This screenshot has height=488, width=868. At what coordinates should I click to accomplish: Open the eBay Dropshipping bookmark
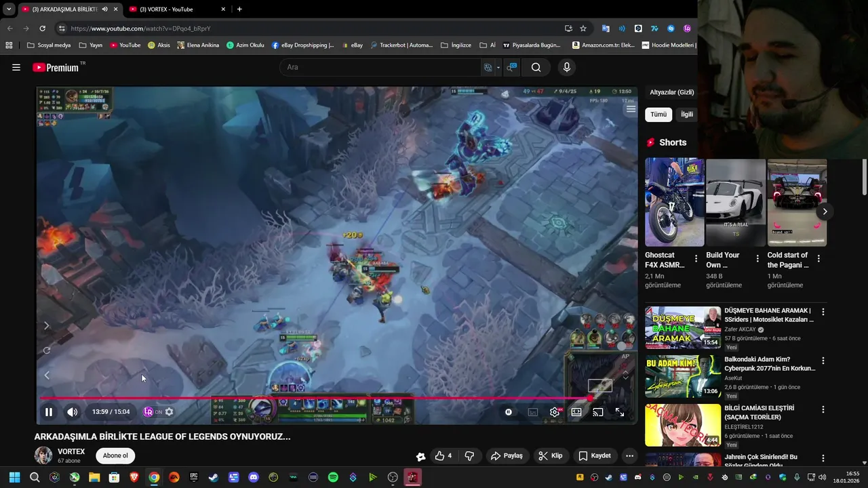[302, 45]
